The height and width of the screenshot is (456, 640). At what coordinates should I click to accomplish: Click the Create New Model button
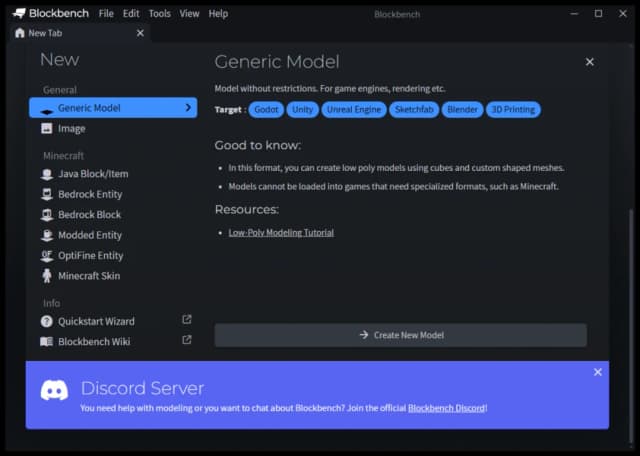click(401, 335)
